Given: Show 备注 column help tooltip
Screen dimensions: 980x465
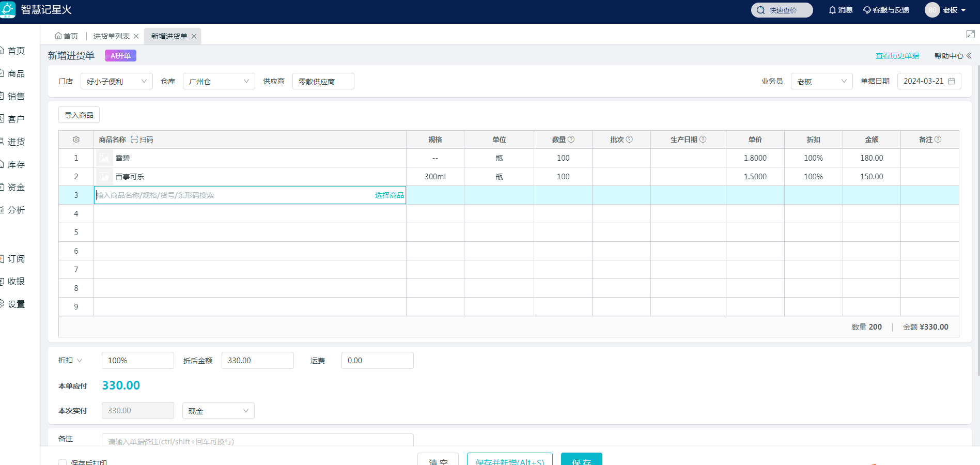Looking at the screenshot, I should 938,139.
